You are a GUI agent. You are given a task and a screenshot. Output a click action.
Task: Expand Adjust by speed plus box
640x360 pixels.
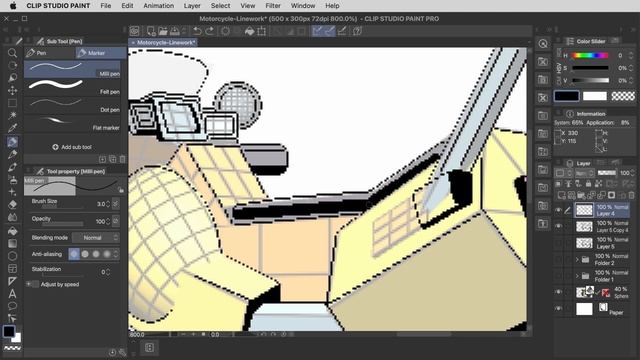[29, 284]
